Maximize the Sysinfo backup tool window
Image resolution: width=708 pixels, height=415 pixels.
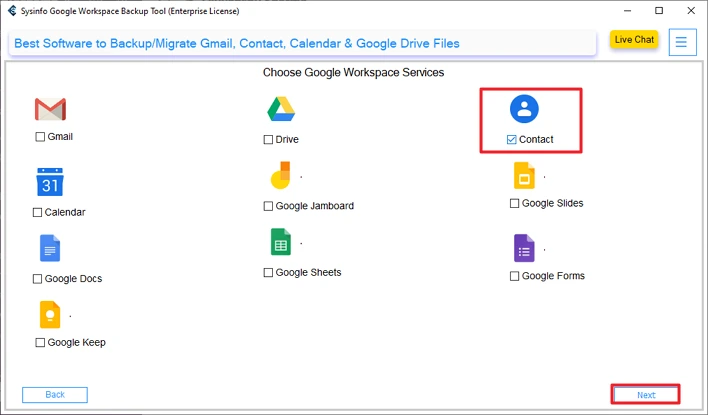[x=659, y=10]
